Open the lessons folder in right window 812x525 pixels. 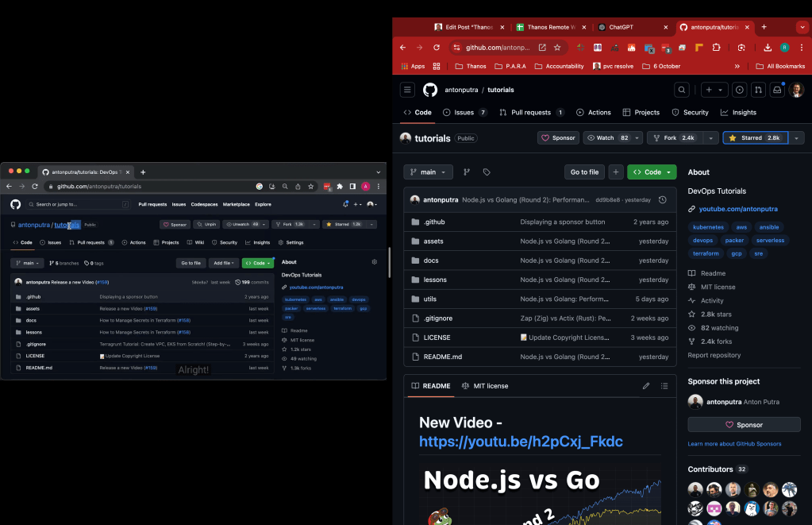[435, 280]
